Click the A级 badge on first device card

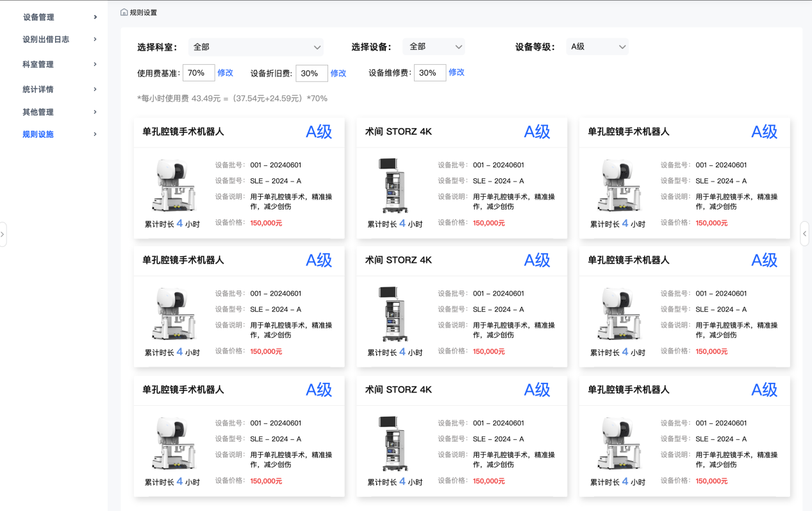coord(319,131)
